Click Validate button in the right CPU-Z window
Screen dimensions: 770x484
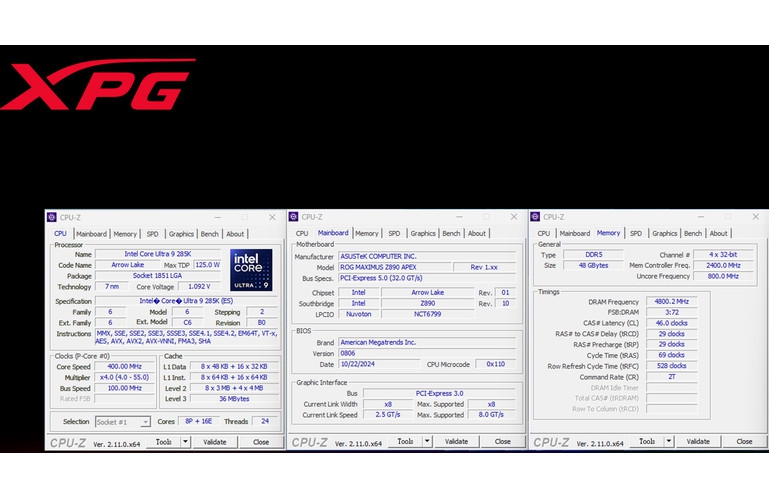[698, 442]
